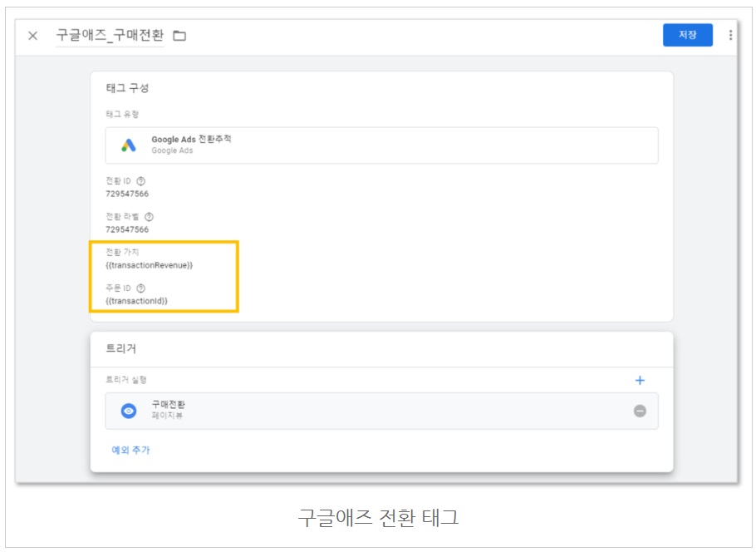
Task: Edit the tag name 구글애즈_구매전환
Action: pyautogui.click(x=110, y=35)
